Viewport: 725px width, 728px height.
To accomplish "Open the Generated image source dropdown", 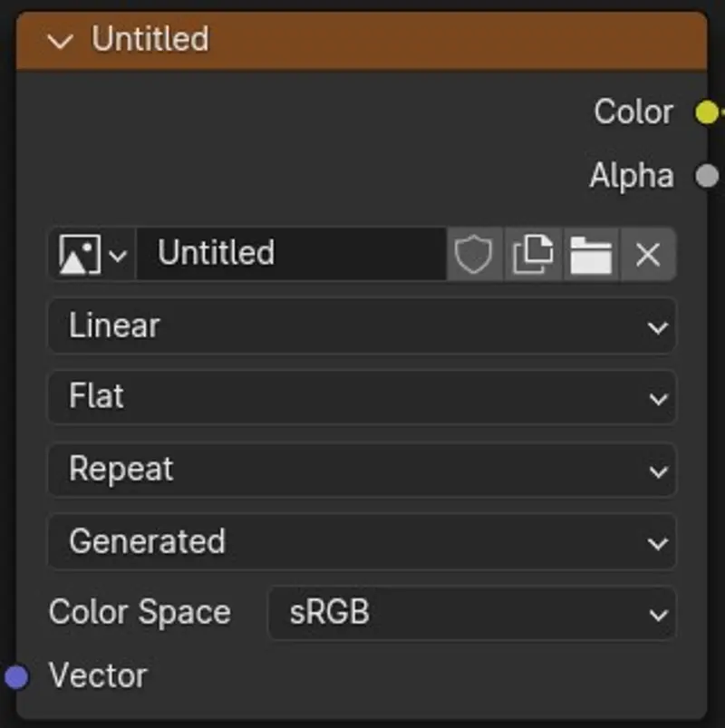I will pos(362,541).
